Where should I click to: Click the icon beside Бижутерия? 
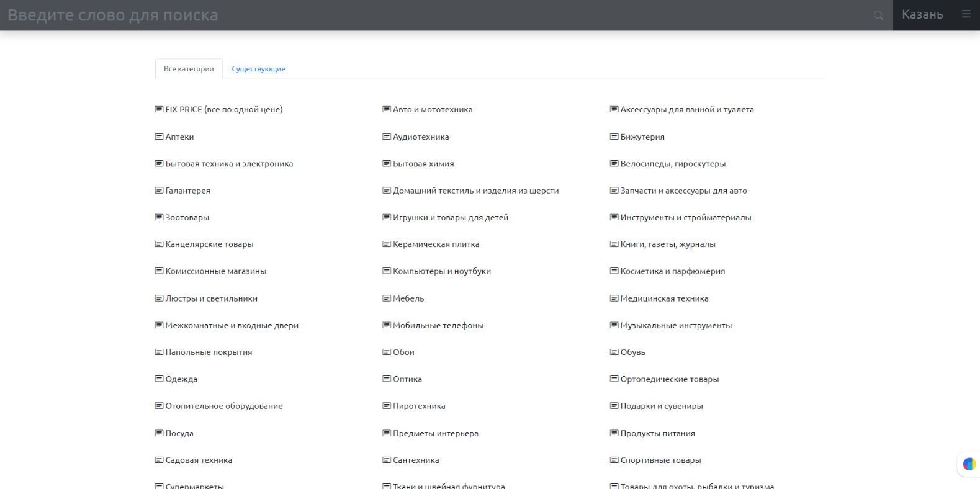pyautogui.click(x=614, y=137)
